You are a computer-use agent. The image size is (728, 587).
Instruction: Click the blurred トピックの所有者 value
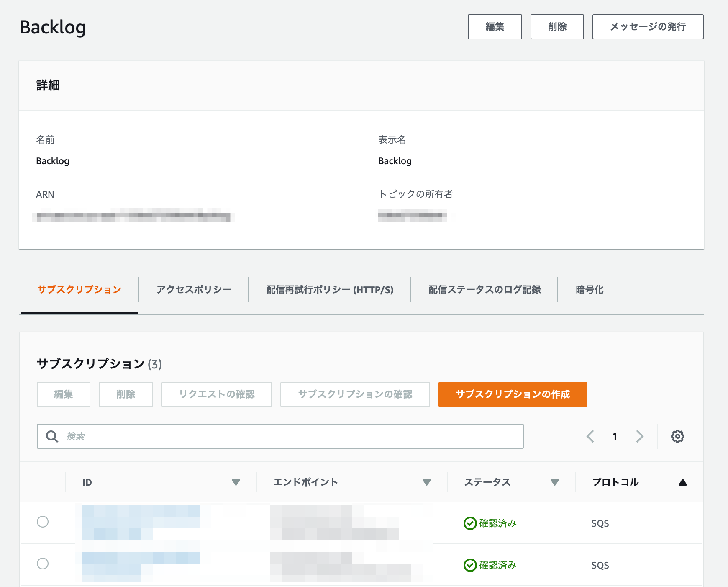tap(412, 215)
